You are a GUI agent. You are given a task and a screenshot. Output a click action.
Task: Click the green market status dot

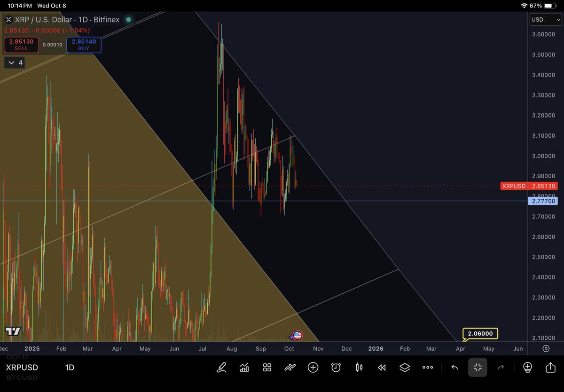click(x=128, y=20)
